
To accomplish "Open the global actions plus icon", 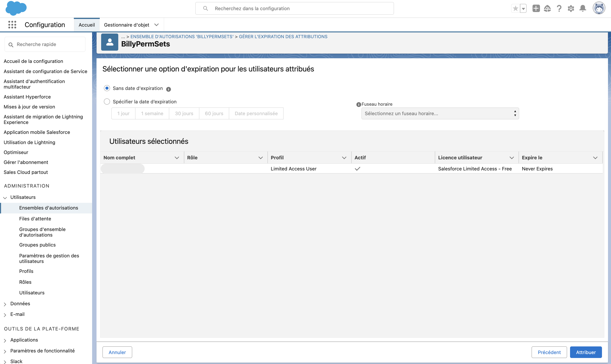I will coord(536,8).
